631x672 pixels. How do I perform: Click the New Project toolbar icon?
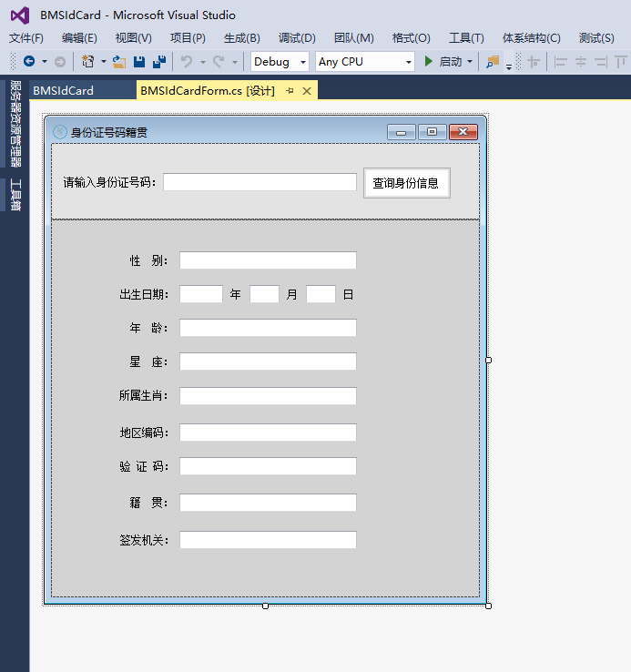[88, 62]
